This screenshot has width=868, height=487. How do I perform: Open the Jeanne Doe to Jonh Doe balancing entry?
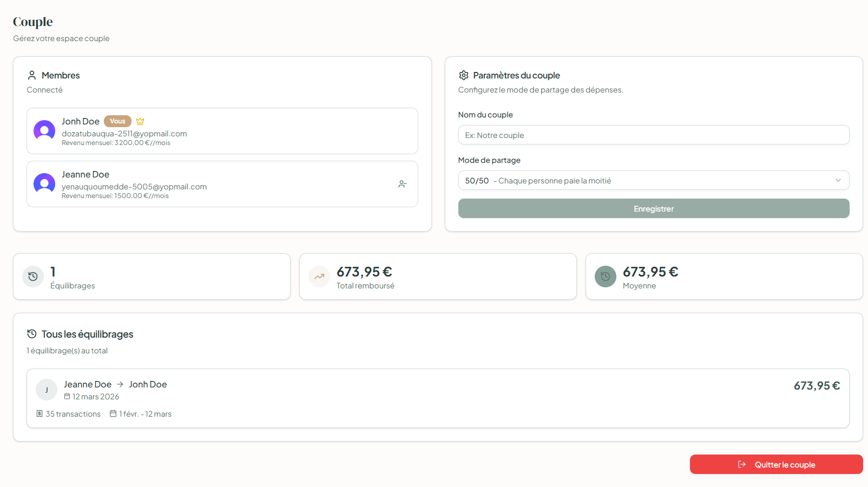coord(437,398)
